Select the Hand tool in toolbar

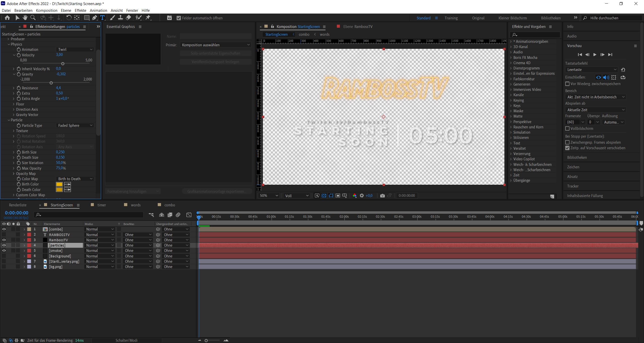25,18
